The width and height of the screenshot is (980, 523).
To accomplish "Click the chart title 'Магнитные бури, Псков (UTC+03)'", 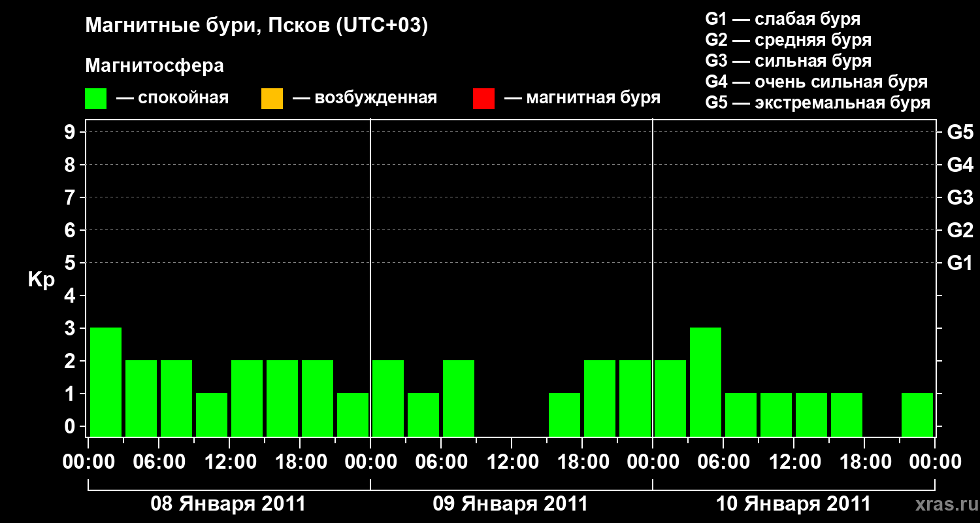I will tap(257, 26).
